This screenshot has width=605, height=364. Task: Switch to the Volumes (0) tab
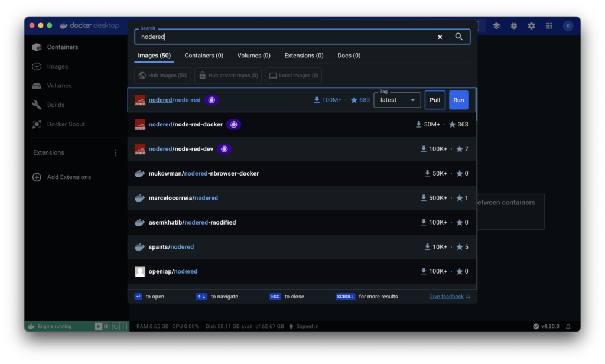[x=253, y=56]
